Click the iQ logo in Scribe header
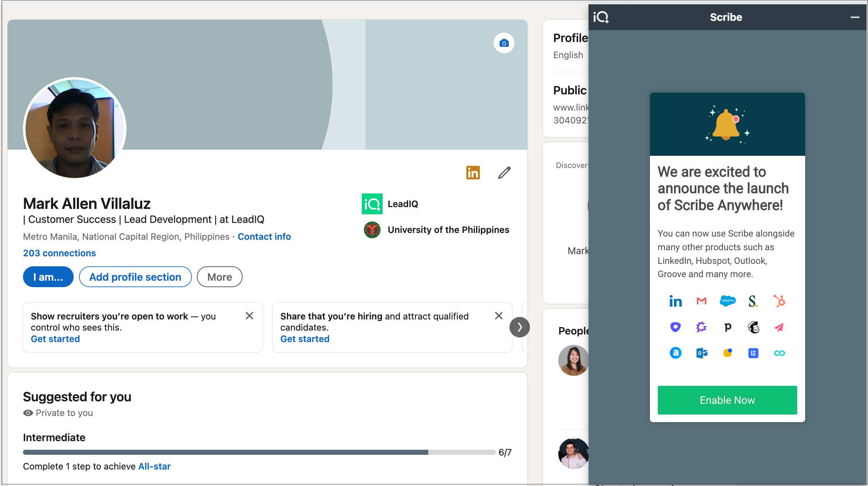The width and height of the screenshot is (868, 486). (601, 17)
